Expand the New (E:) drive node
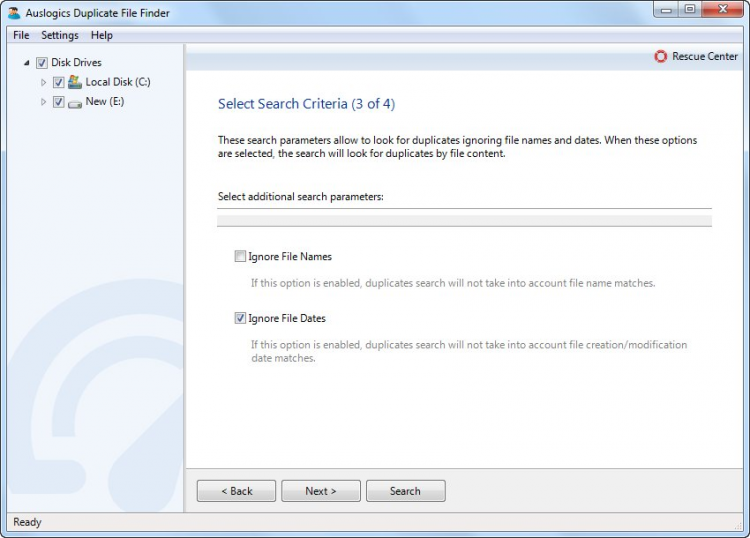The height and width of the screenshot is (538, 750). (43, 102)
